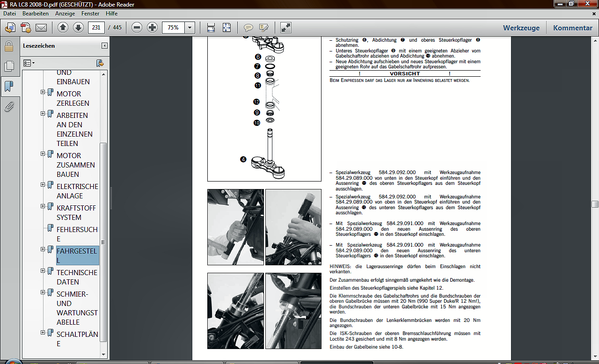Show the page thumbnails panel

coord(9,66)
